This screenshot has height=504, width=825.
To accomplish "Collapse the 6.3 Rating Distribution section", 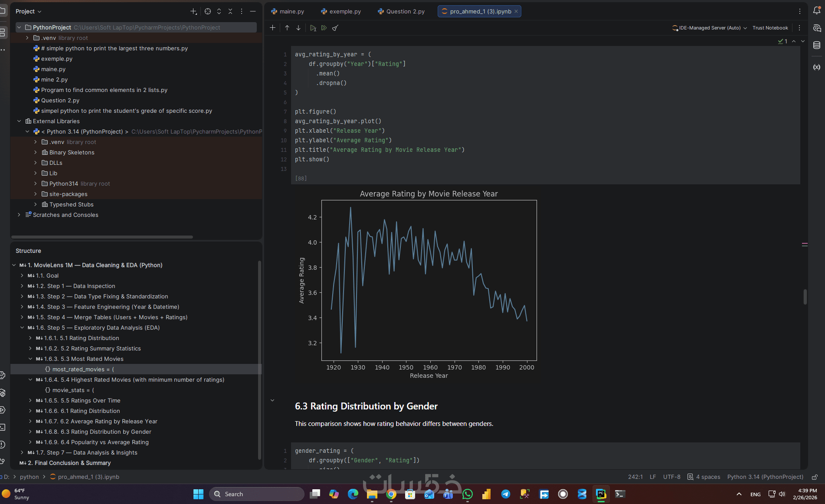I will 272,400.
